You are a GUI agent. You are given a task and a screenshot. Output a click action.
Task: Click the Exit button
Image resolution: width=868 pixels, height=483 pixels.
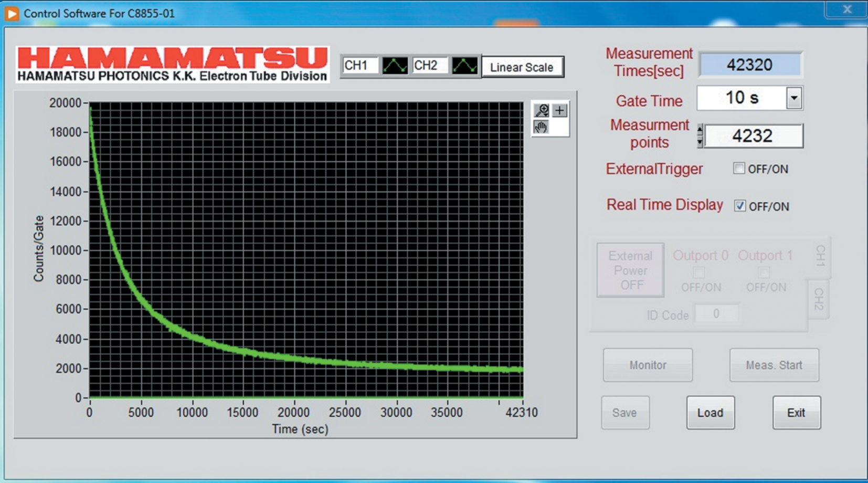tap(796, 413)
